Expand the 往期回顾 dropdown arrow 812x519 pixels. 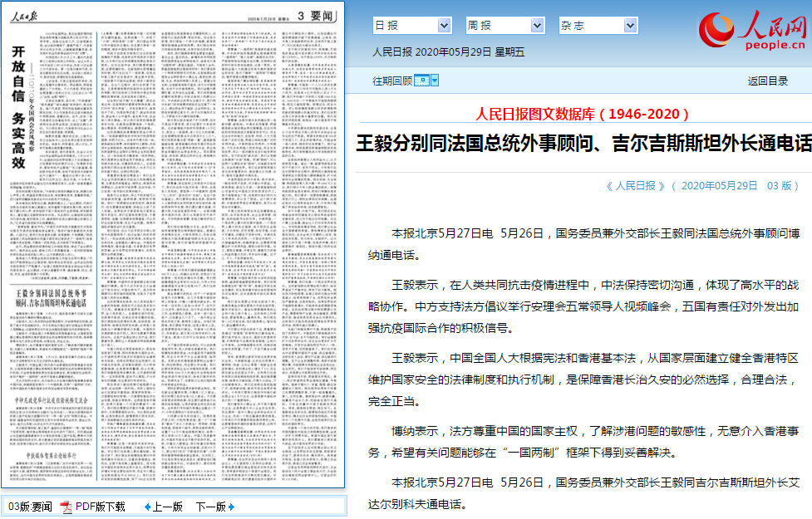[x=435, y=81]
